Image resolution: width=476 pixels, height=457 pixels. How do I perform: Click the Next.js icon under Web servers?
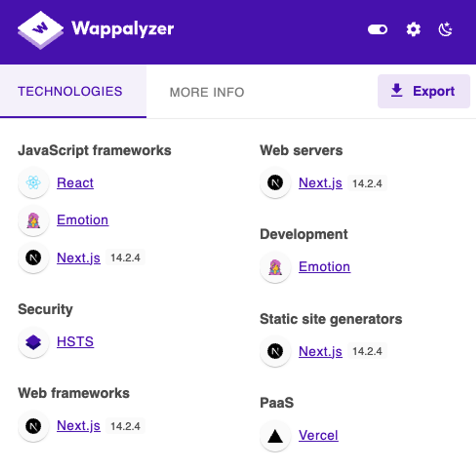(275, 183)
